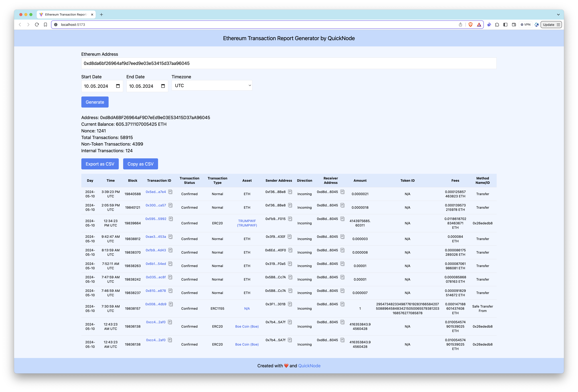Click Export as CSV
Screen dimensions: 578x392
[100, 164]
